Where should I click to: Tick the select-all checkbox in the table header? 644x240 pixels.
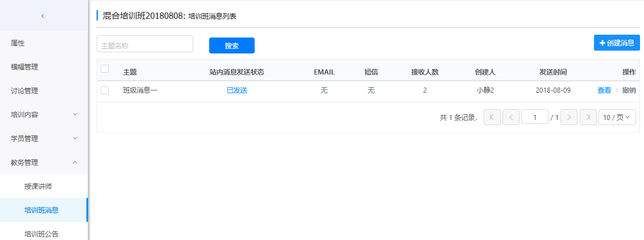point(105,69)
